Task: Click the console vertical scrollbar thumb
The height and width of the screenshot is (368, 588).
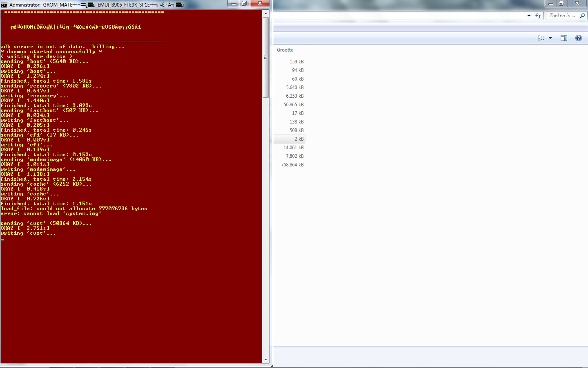Action: 266,57
